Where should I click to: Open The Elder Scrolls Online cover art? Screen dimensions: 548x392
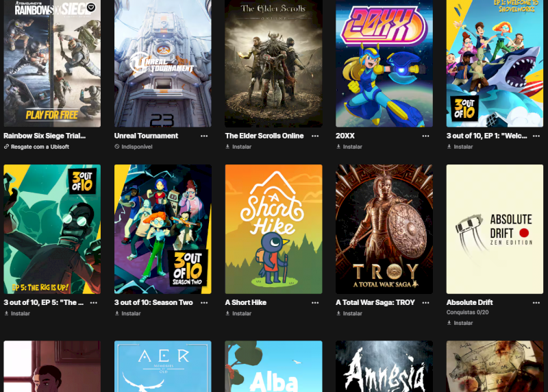tap(273, 63)
